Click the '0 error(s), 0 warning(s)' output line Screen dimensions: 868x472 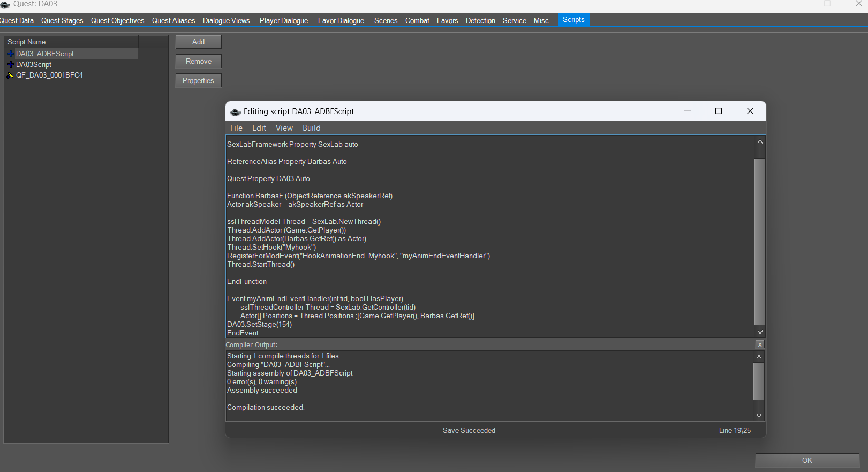point(262,381)
